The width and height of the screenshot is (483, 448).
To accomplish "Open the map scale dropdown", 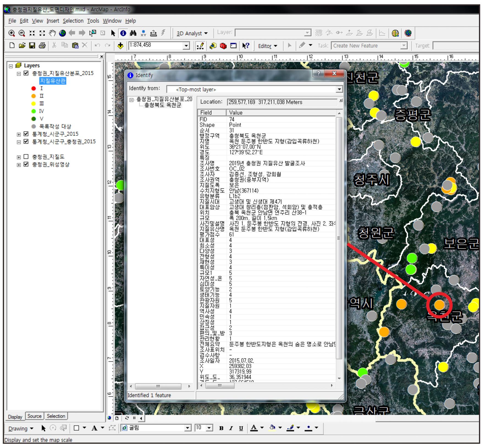I will click(x=186, y=46).
